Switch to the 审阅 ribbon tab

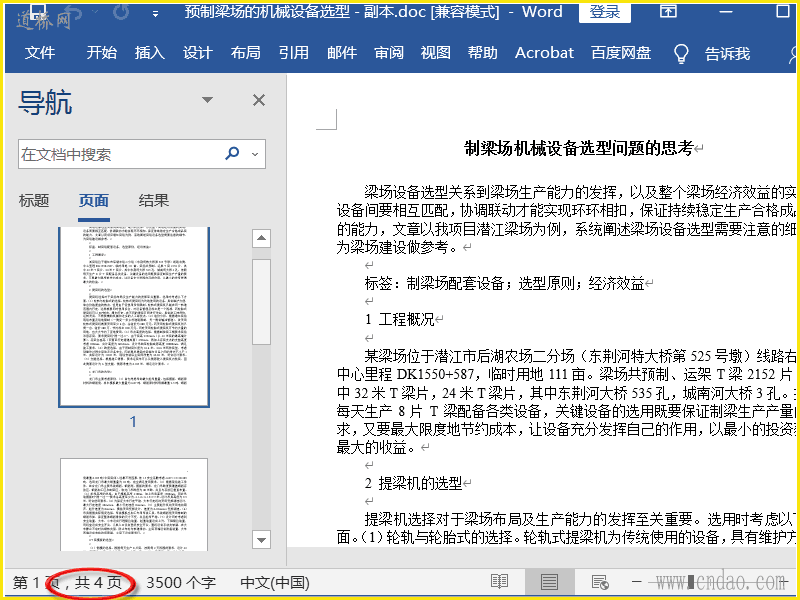(389, 53)
